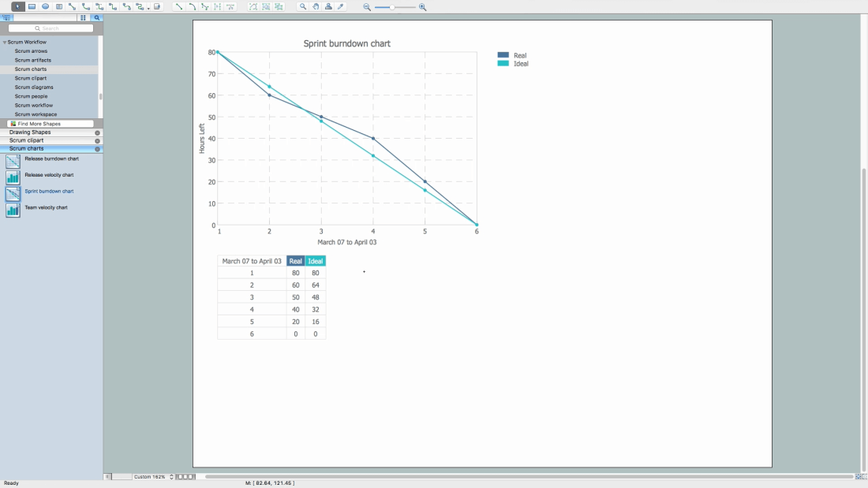The width and height of the screenshot is (868, 488).
Task: Select the hand pan tool
Action: (316, 6)
